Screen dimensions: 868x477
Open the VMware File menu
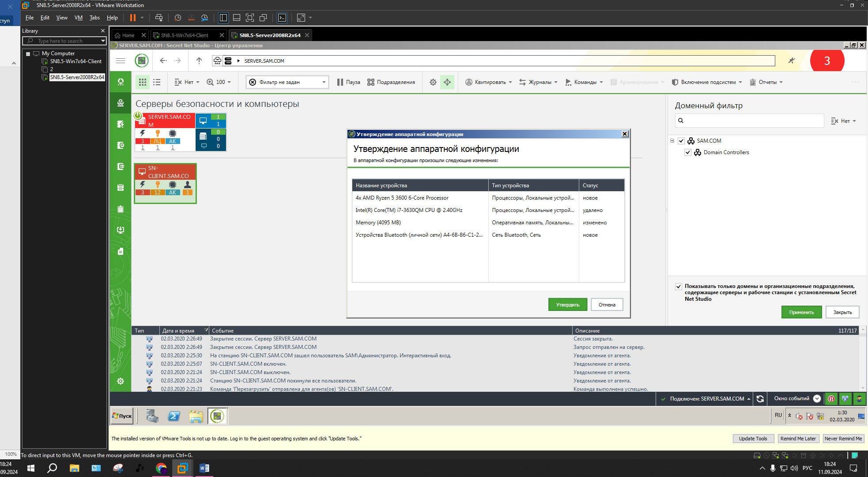30,18
